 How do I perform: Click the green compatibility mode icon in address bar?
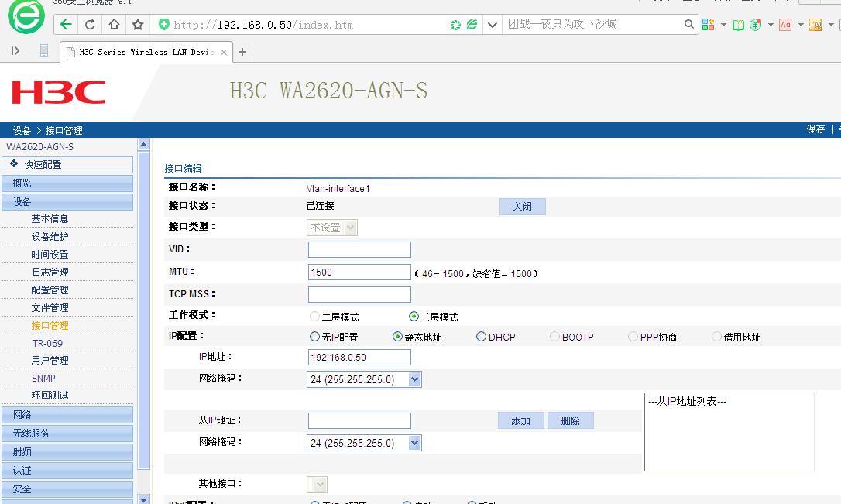point(472,24)
